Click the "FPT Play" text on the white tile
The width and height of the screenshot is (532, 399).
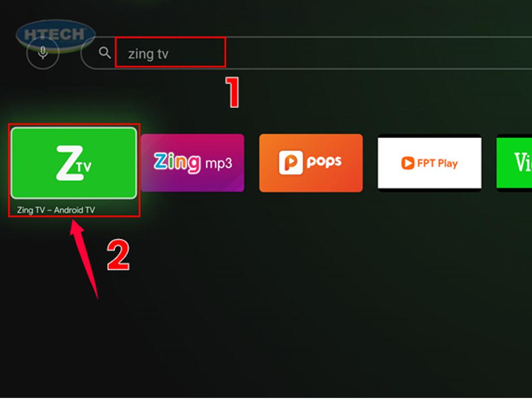pyautogui.click(x=437, y=164)
